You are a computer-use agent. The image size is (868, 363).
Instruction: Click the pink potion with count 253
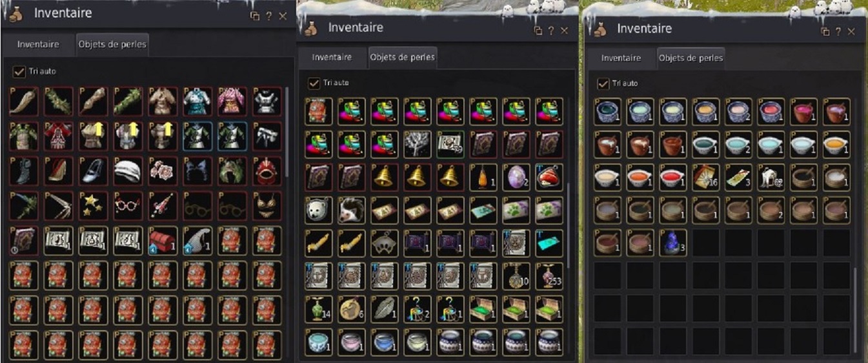pos(549,276)
